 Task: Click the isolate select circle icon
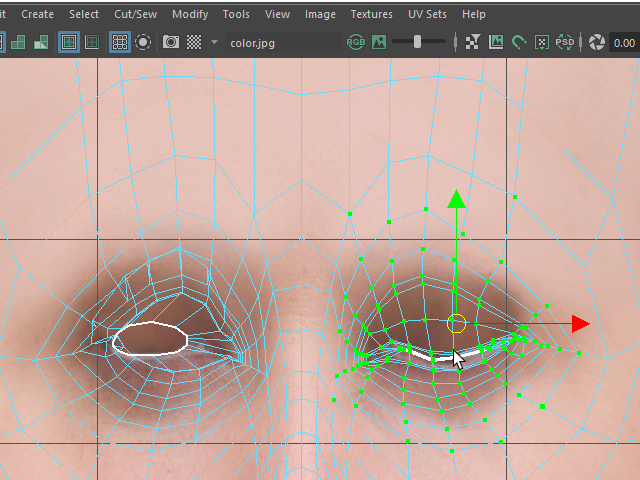[x=143, y=42]
